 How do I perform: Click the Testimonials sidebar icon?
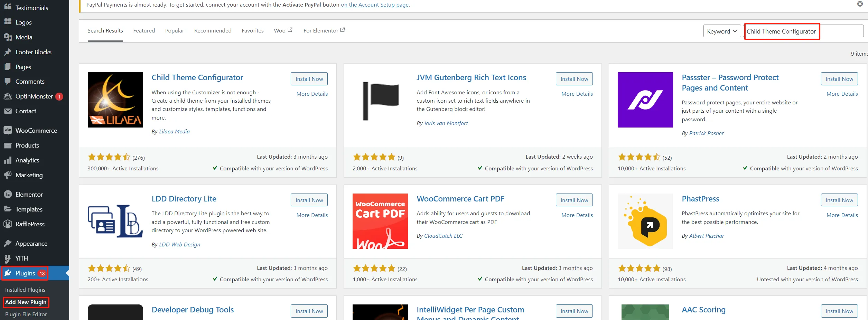point(8,7)
